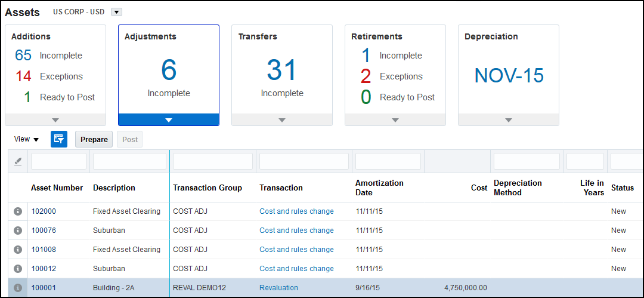The height and width of the screenshot is (298, 644).
Task: Expand the Transfers tile arrow
Action: (282, 120)
